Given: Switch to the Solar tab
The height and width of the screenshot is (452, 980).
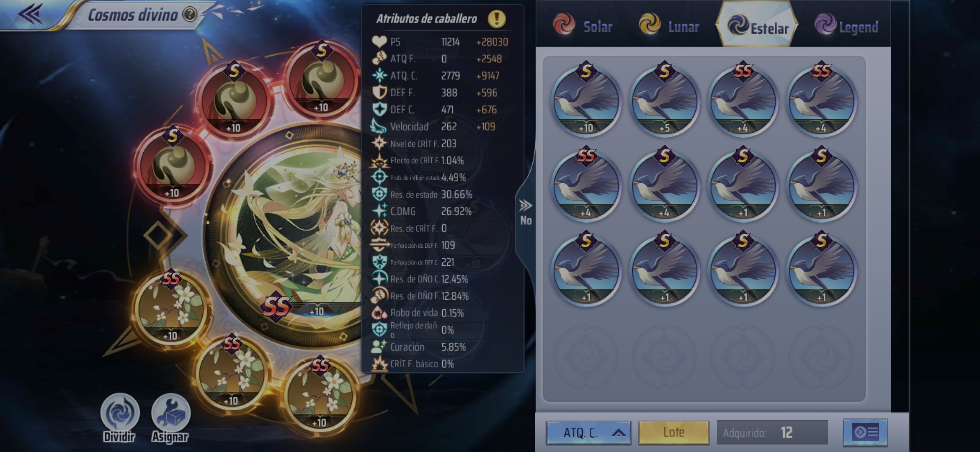Looking at the screenshot, I should [583, 25].
